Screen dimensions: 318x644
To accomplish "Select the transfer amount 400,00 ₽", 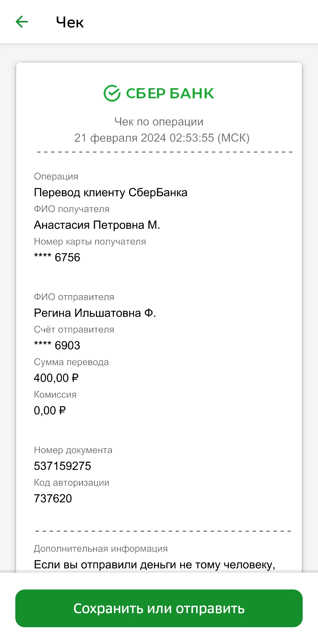I will point(56,378).
